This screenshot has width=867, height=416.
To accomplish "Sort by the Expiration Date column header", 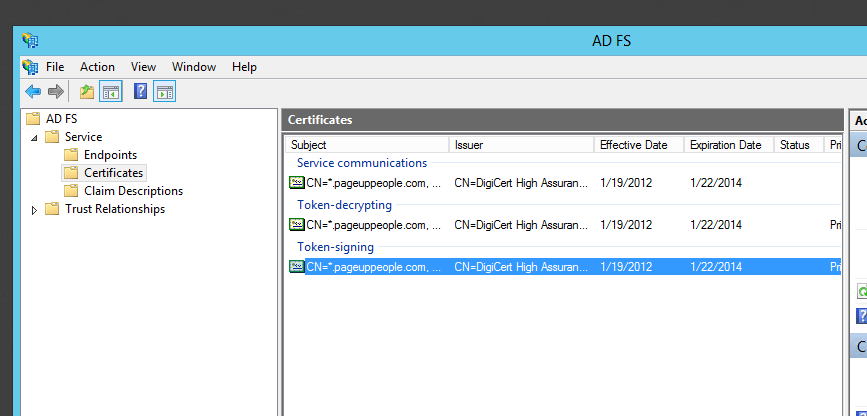I will (x=729, y=145).
